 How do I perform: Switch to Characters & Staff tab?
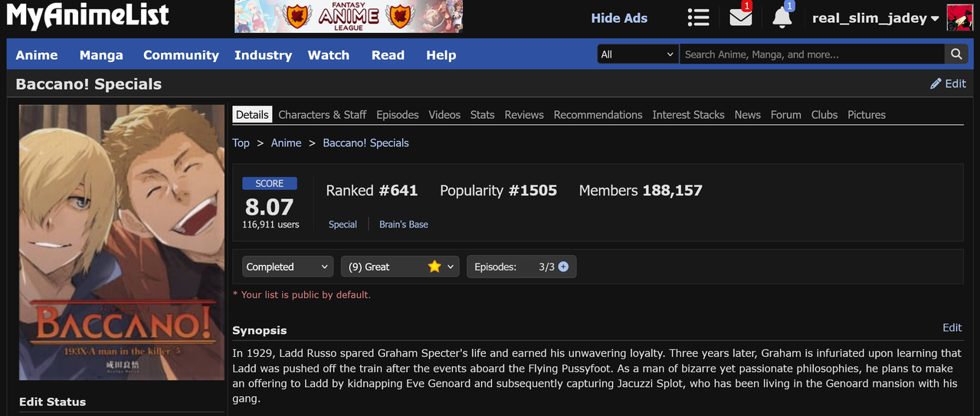(322, 115)
